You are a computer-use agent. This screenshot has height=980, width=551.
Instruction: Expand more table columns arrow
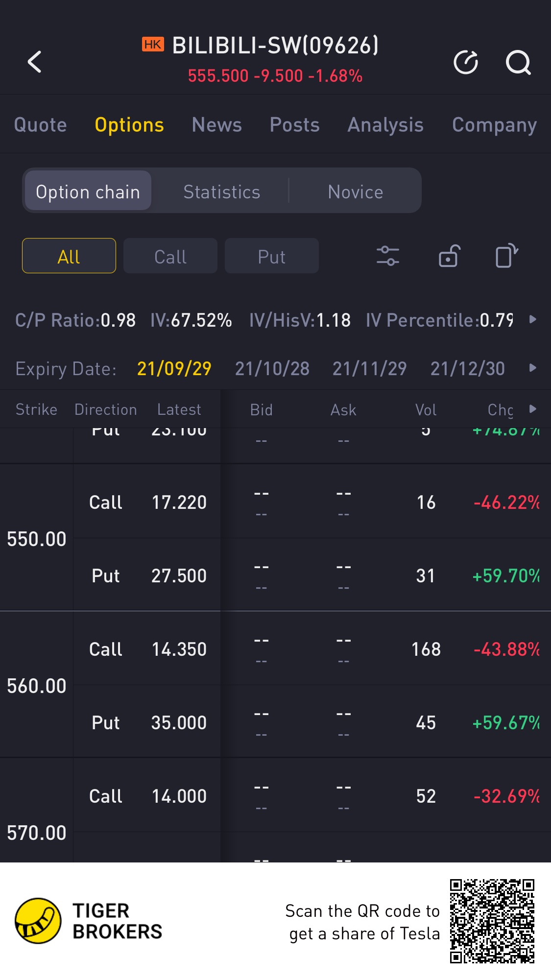tap(533, 409)
